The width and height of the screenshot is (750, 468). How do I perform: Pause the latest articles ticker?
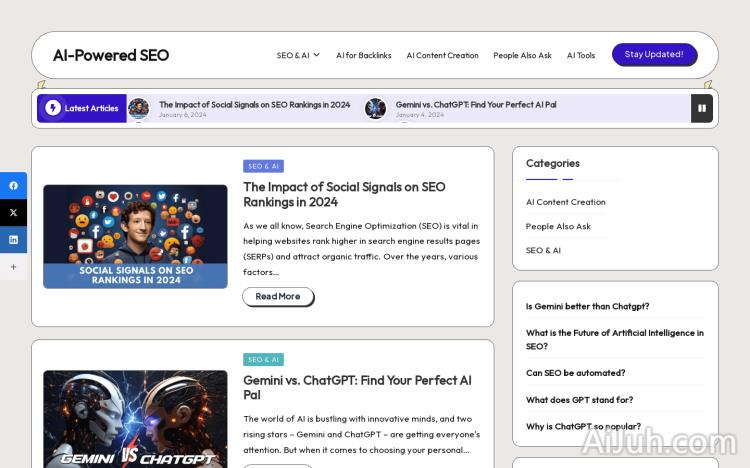pyautogui.click(x=702, y=108)
